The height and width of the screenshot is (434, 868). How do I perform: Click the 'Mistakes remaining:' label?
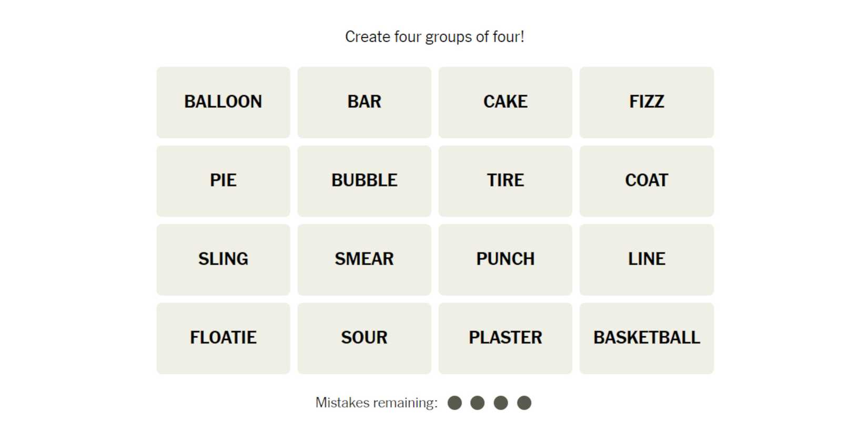pos(376,403)
